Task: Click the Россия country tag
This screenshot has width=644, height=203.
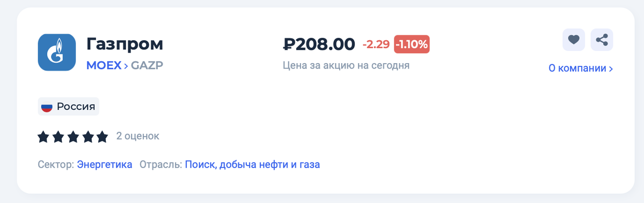Action: (69, 107)
